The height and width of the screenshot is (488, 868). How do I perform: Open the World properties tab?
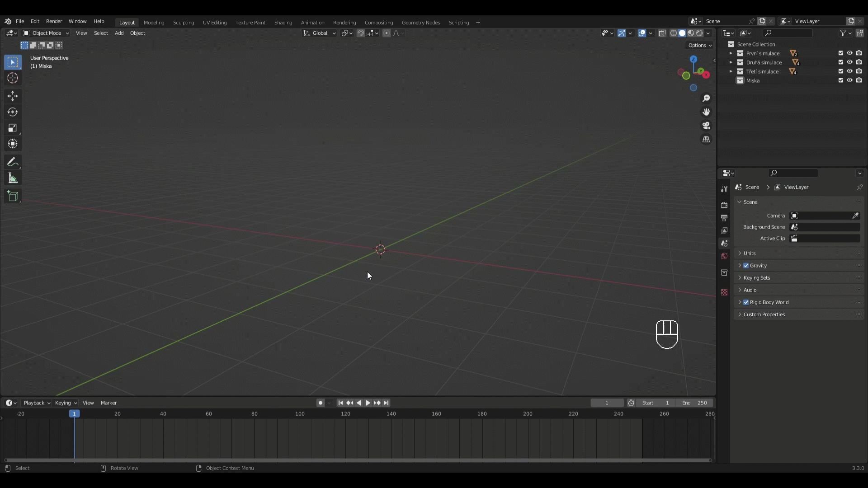[x=724, y=256]
